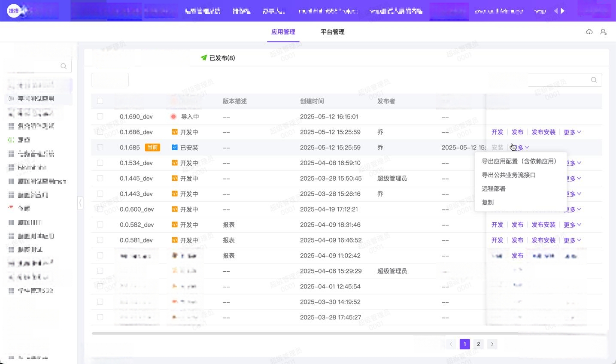Check the box for version 0.1.445_dev
This screenshot has height=364, width=616.
tap(100, 178)
